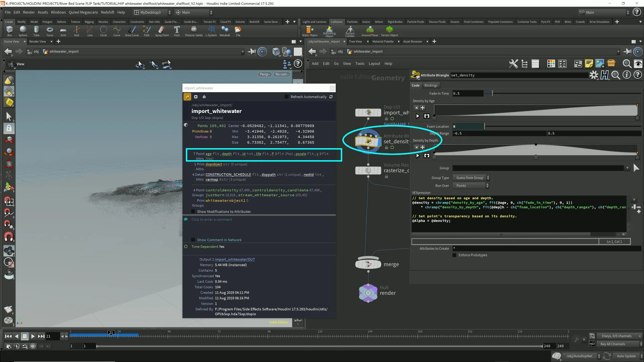Open the Redshift menu
The height and width of the screenshot is (362, 644).
[107, 12]
